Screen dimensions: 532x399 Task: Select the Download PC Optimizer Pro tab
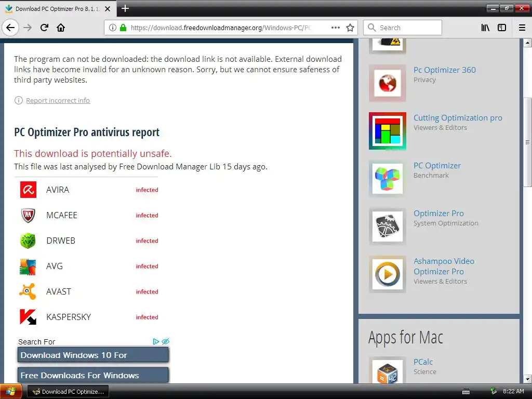[58, 9]
